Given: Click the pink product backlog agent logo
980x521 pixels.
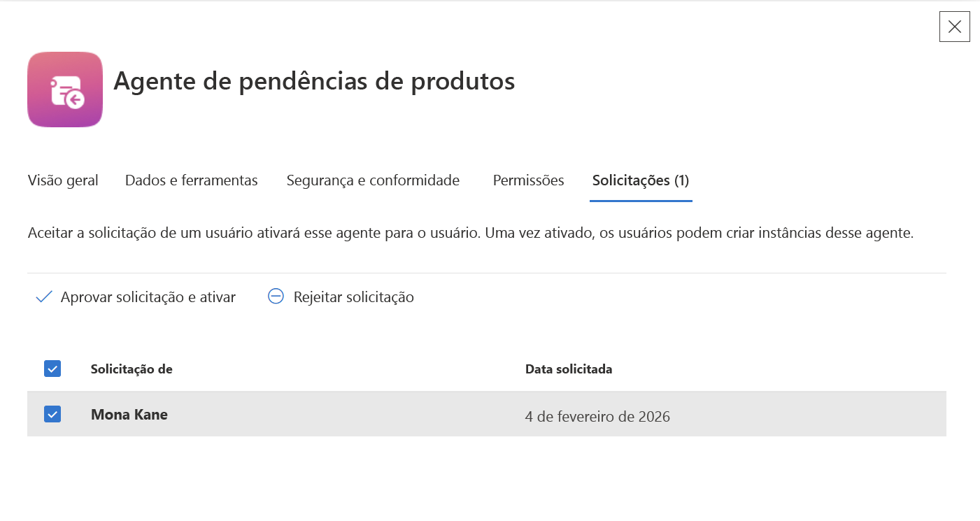Looking at the screenshot, I should pyautogui.click(x=65, y=90).
